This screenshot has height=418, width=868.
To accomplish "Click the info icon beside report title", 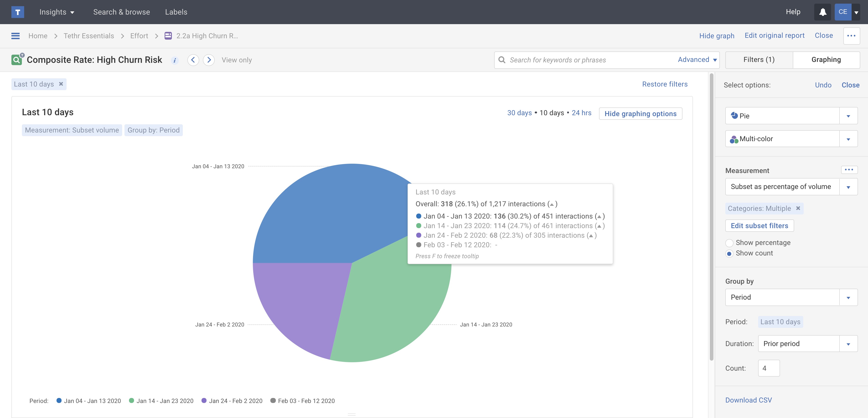I will (x=175, y=60).
